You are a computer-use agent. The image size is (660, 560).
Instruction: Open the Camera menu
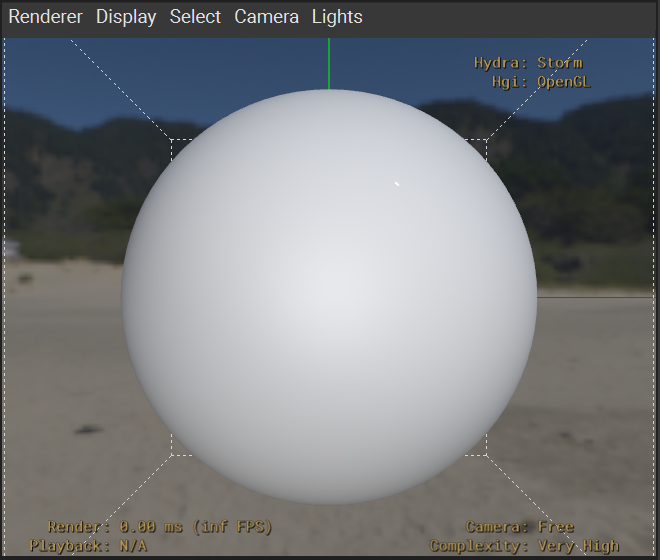(x=266, y=17)
